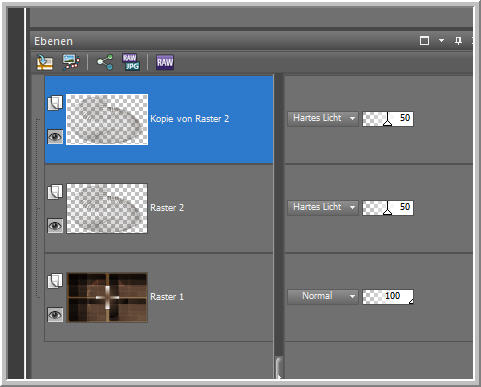Click opacity slider of Kopie von Raster 2
Screen dimensions: 481x387
pos(388,119)
